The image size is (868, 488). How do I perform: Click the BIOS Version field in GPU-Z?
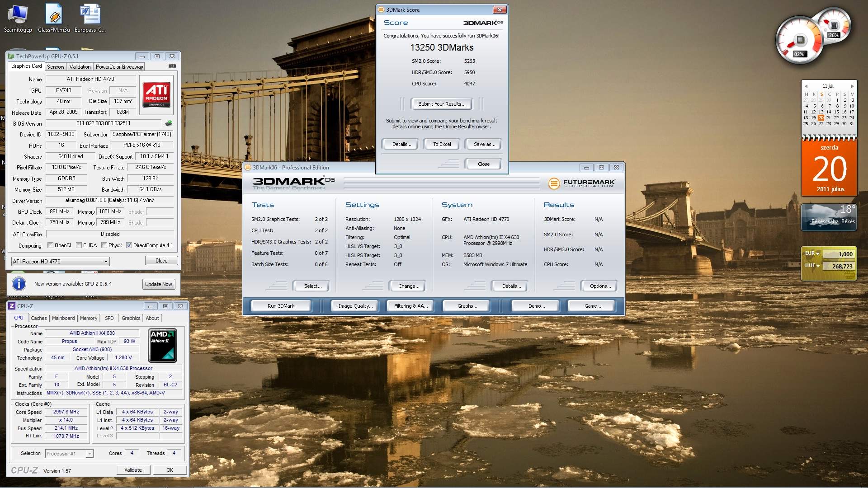tap(103, 123)
